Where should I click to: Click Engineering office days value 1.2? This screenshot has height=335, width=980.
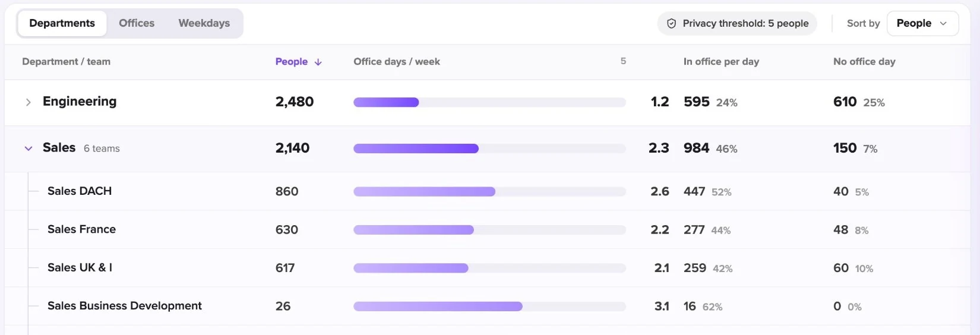(x=660, y=102)
